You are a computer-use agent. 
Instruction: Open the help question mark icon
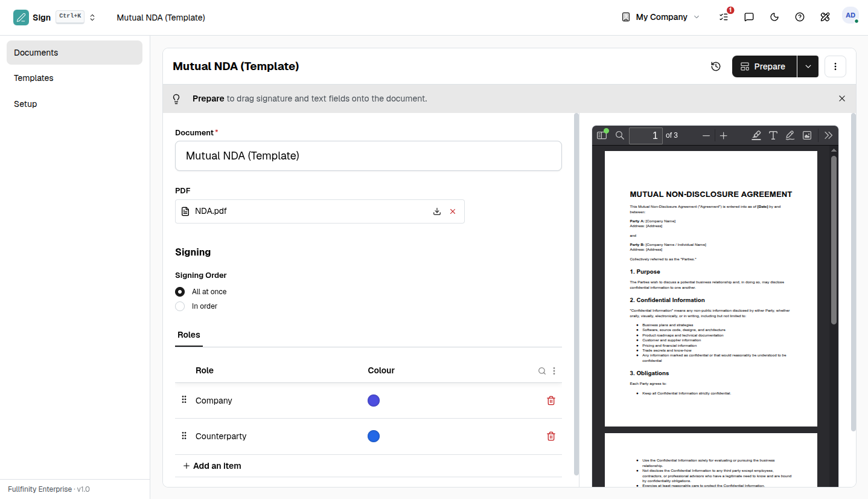click(x=800, y=17)
